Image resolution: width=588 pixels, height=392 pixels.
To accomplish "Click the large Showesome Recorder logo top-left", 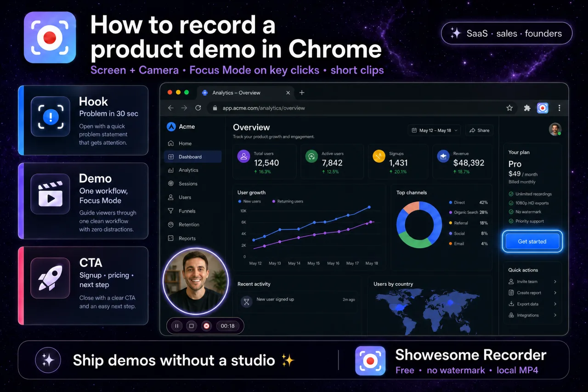I will 50,38.
